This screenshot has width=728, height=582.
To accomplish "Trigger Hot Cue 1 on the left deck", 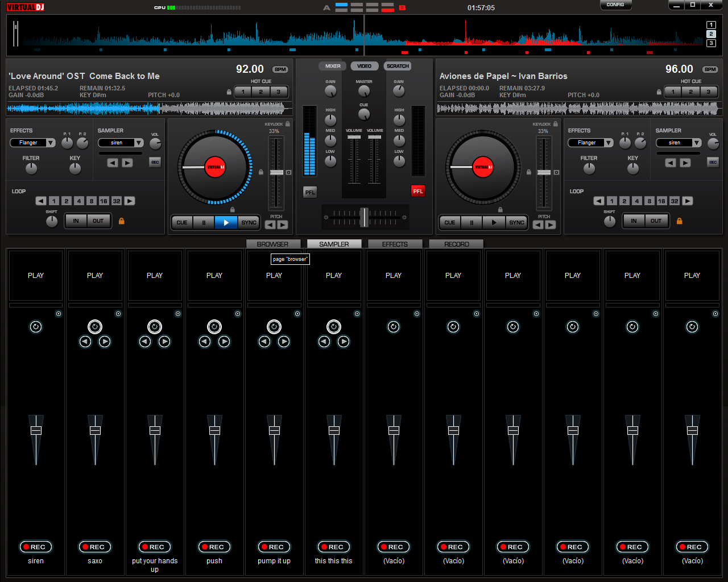I will 243,92.
